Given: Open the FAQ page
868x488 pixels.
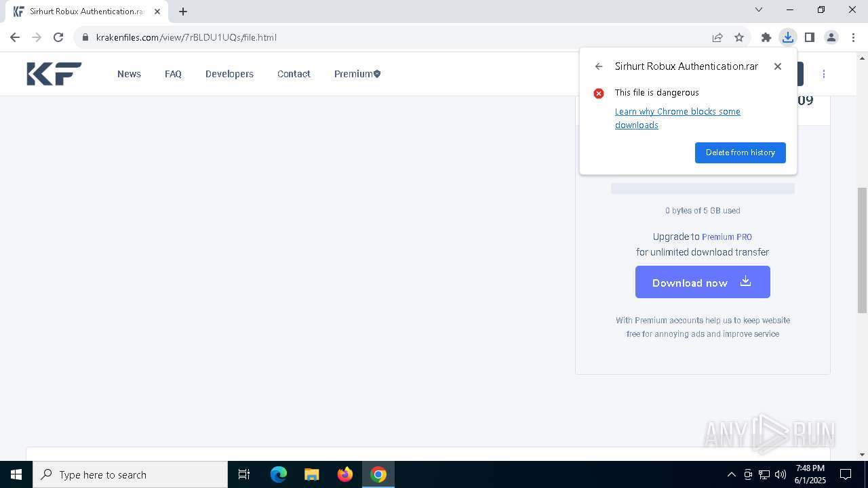Looking at the screenshot, I should pos(173,74).
